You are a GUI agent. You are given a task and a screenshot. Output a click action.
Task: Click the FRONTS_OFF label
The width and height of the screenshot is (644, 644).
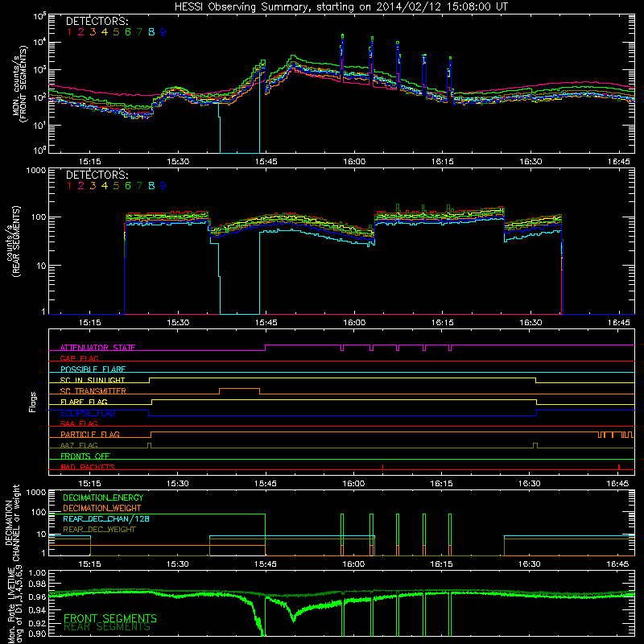coord(85,456)
